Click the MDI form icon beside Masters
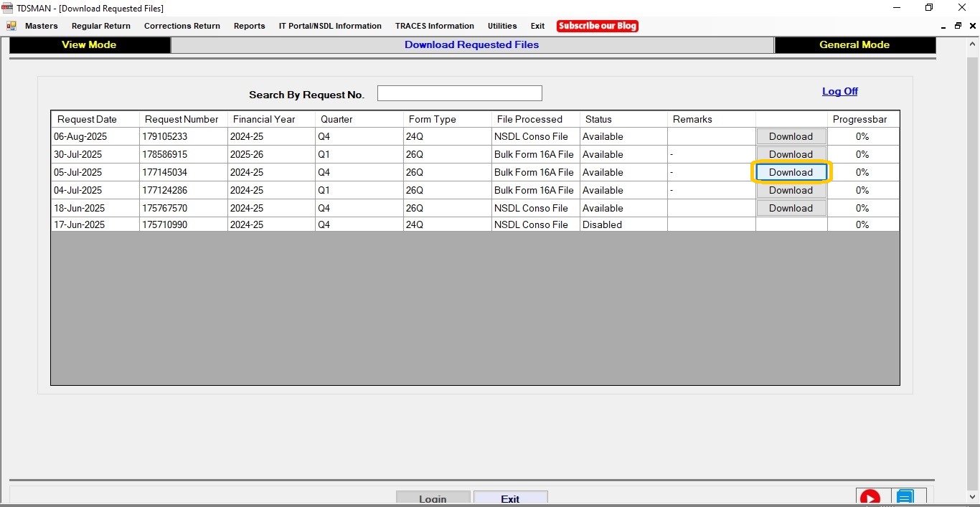This screenshot has height=507, width=980. click(x=11, y=26)
